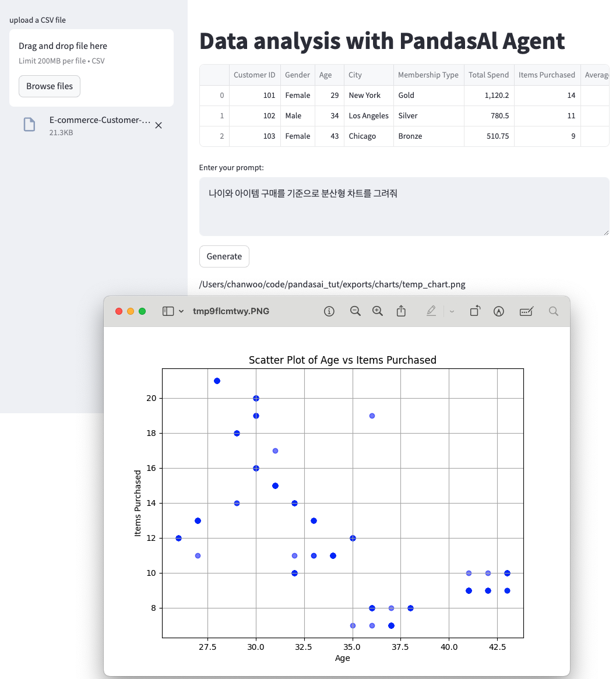This screenshot has width=616, height=679.
Task: Sort by the Items Purchased column header
Action: (547, 75)
